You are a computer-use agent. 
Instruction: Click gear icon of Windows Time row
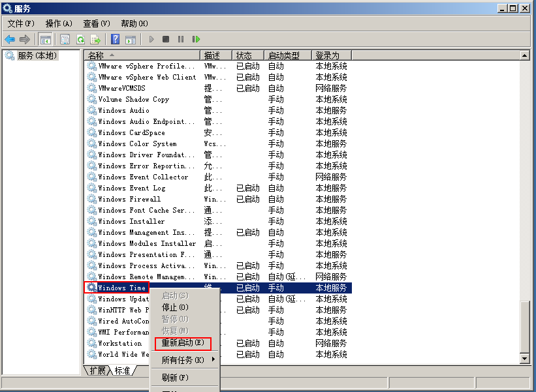(x=91, y=288)
